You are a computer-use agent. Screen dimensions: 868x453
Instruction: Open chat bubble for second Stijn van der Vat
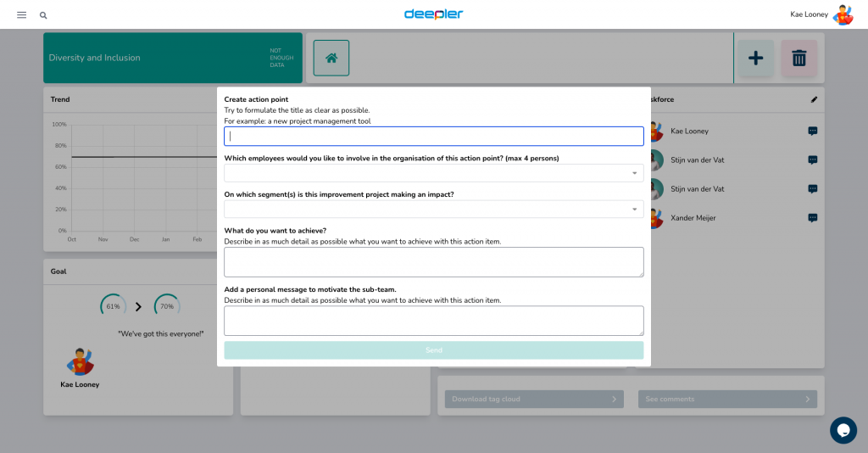[813, 189]
